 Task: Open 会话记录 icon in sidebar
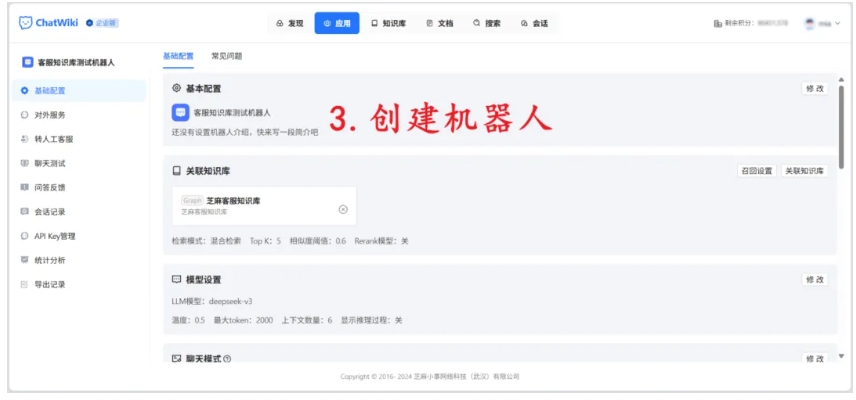coord(25,212)
